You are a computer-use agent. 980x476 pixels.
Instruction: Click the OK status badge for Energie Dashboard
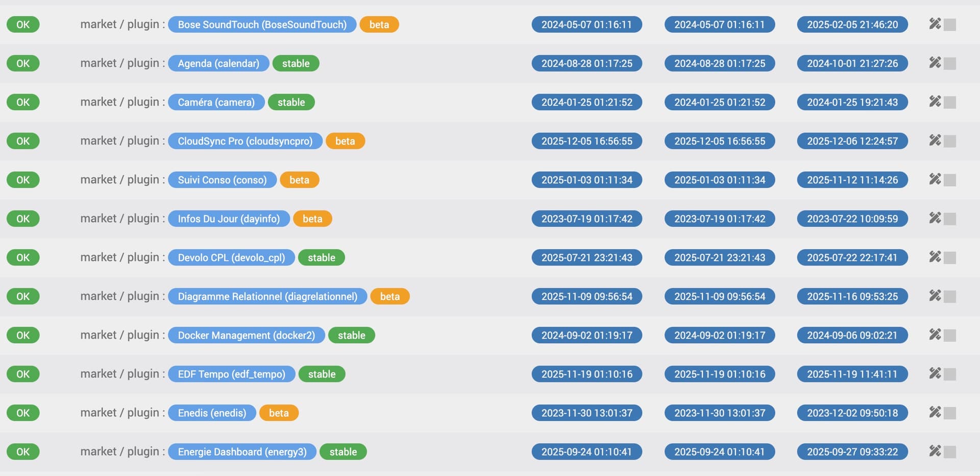[x=23, y=451]
